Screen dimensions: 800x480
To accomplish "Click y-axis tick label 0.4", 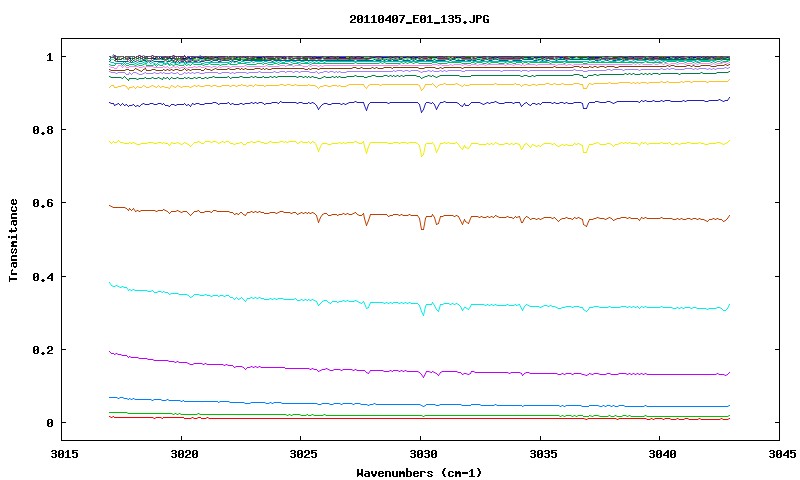I will (x=43, y=276).
